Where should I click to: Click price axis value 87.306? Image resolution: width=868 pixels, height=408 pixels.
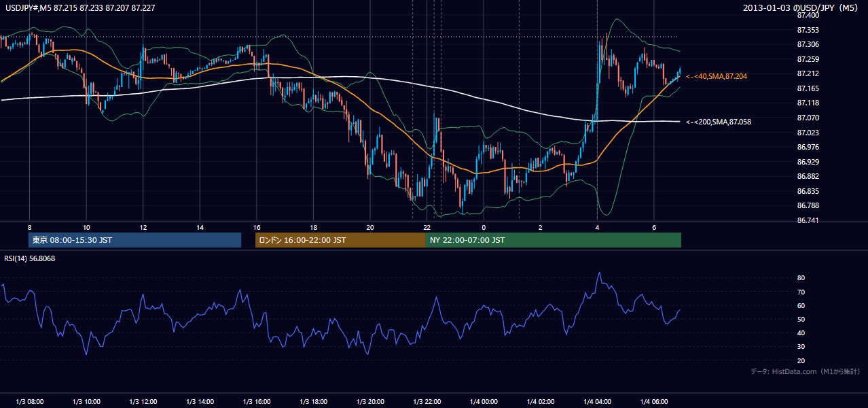808,44
